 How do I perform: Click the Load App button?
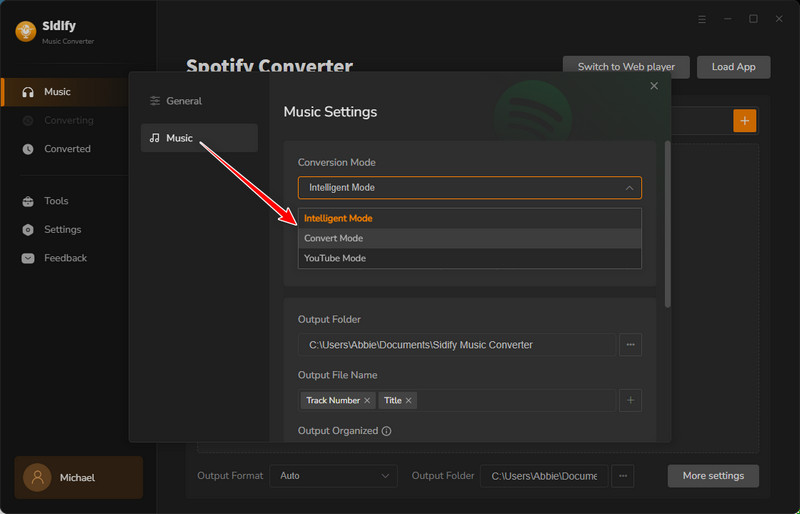[x=734, y=67]
